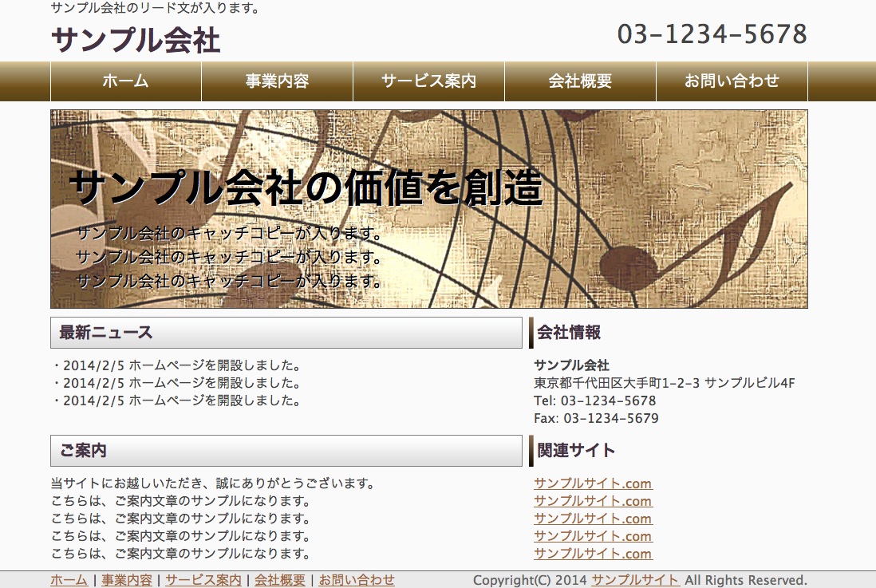
Task: Select the 最新ニュース section heading
Action: point(106,333)
